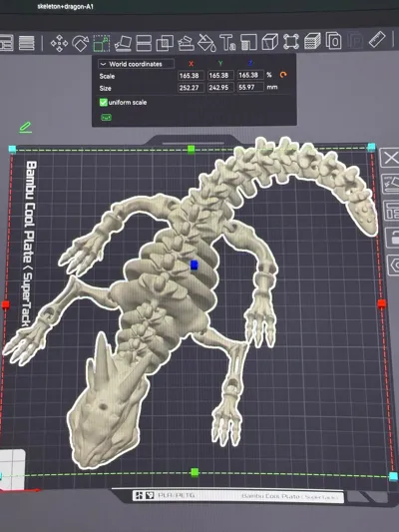Screen dimensions: 399x532
Task: Remove plate with the X icon
Action: (x=391, y=158)
